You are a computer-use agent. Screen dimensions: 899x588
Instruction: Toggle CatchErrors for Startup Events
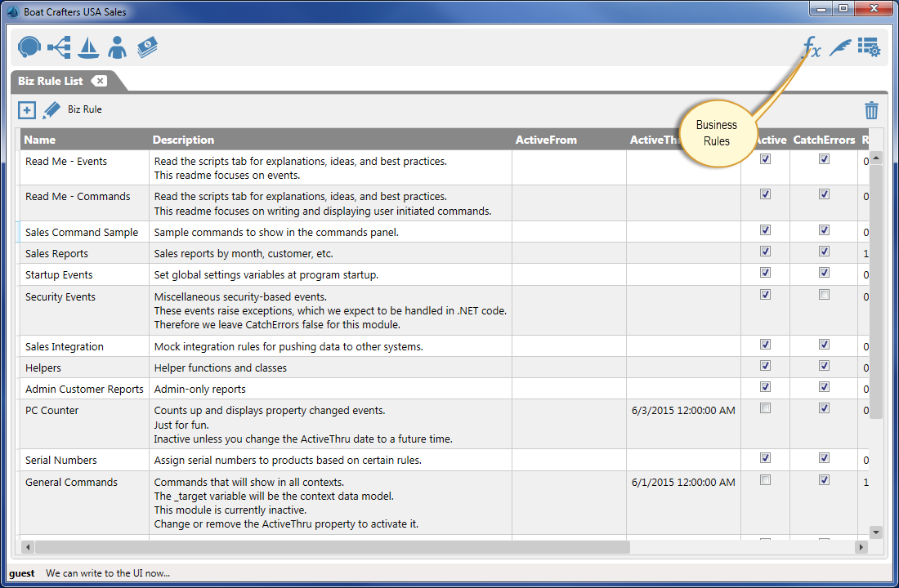coord(824,272)
